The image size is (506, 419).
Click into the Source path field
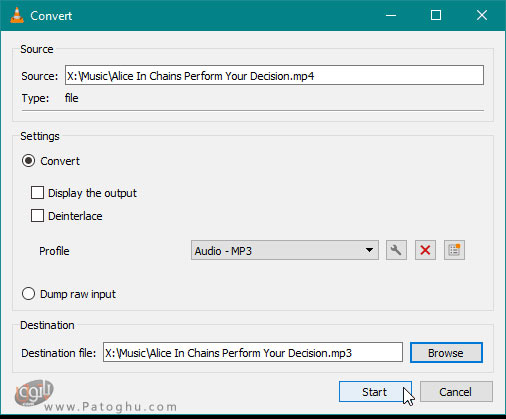pyautogui.click(x=274, y=75)
